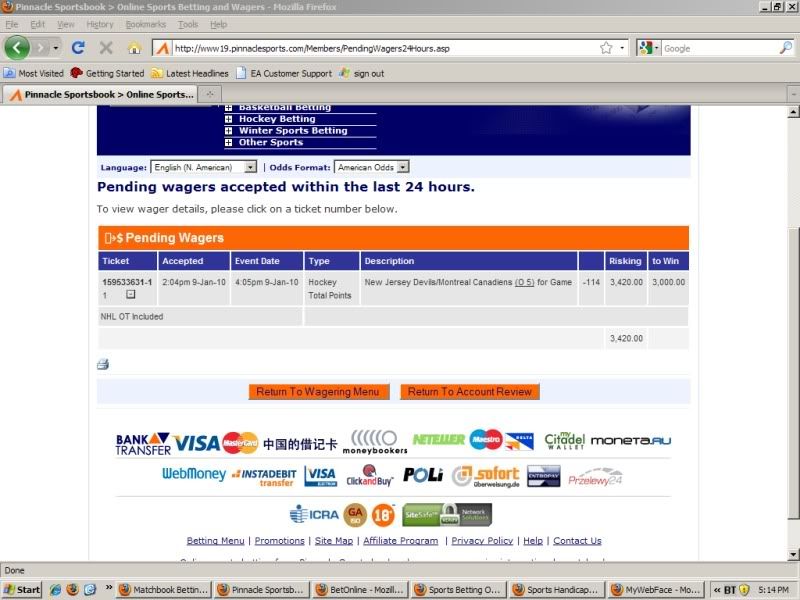Open the Latest Headlines feed bookmark
This screenshot has width=800, height=600.
point(190,73)
